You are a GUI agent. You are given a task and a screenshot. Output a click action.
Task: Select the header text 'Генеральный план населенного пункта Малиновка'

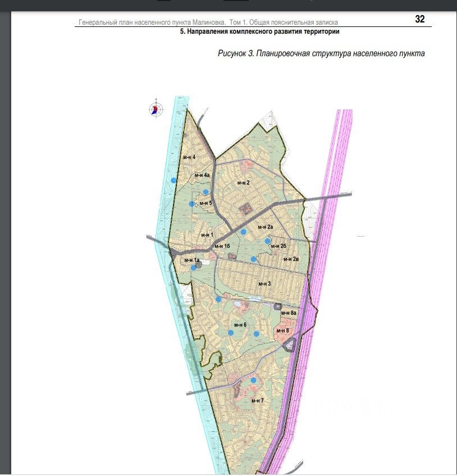pyautogui.click(x=152, y=22)
